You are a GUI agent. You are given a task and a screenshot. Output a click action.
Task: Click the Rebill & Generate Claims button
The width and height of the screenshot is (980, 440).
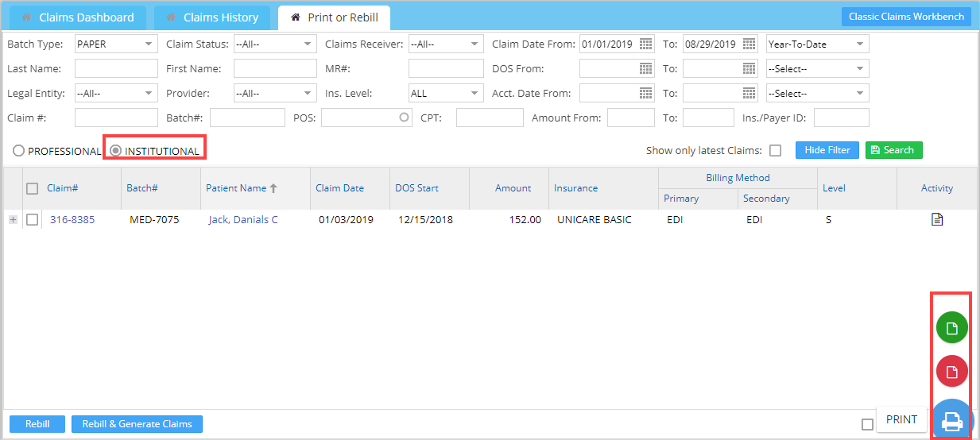click(137, 424)
